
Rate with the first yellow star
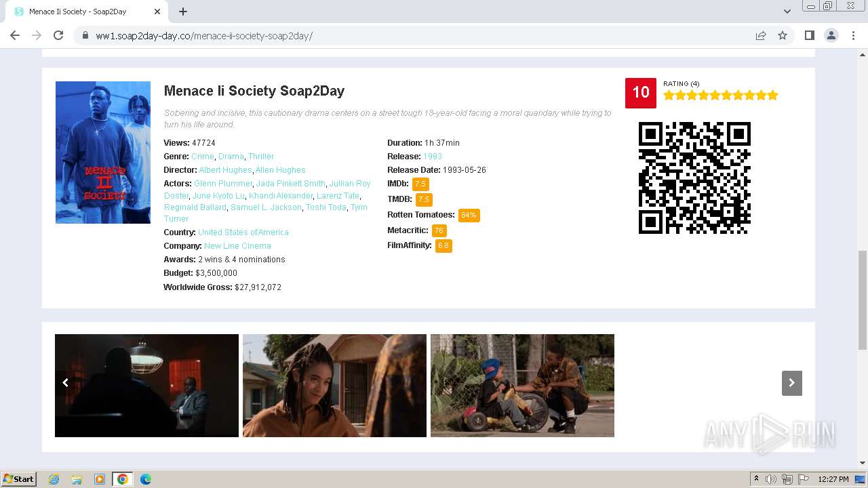tap(669, 95)
